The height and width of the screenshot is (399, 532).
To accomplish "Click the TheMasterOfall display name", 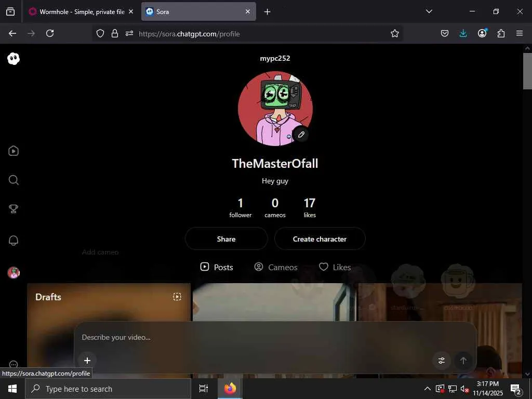I will pos(275,164).
